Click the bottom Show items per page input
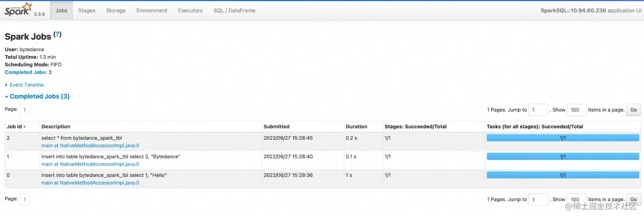Screen dimensions: 644x218 pos(577,199)
